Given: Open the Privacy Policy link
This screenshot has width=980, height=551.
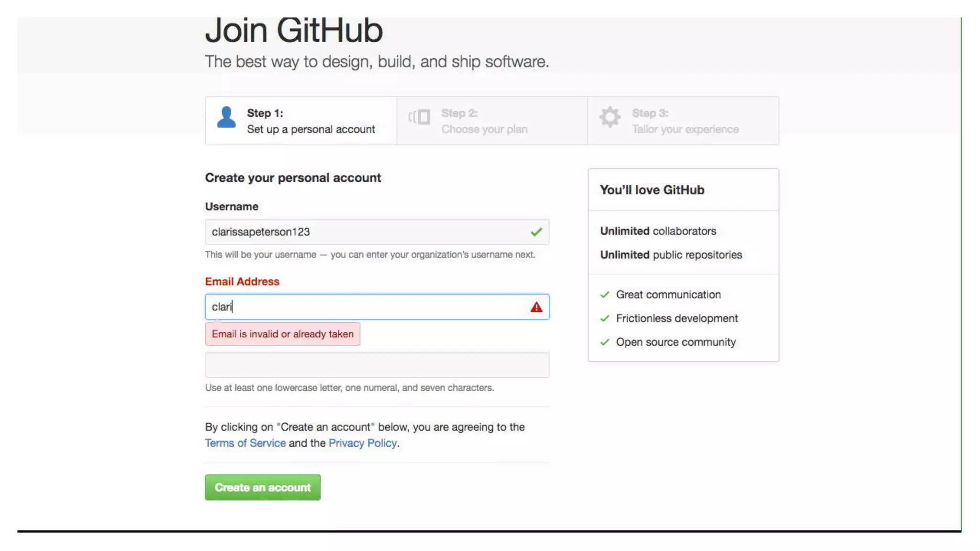Looking at the screenshot, I should pyautogui.click(x=362, y=443).
